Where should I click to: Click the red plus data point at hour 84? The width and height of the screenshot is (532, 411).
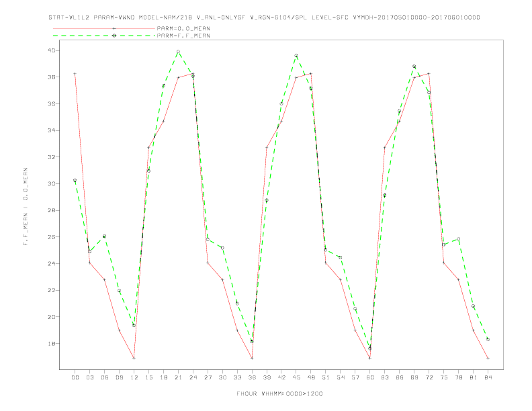[x=488, y=358]
